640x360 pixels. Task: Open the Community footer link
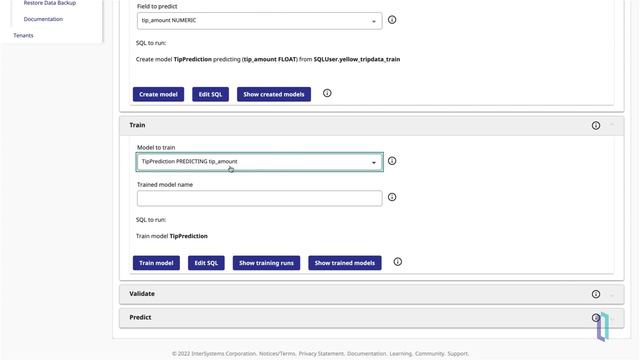tap(429, 353)
